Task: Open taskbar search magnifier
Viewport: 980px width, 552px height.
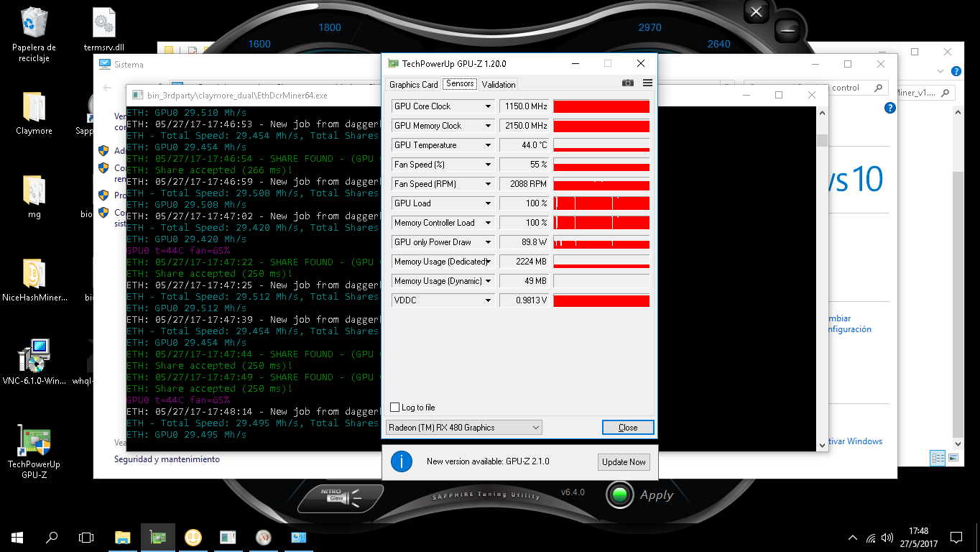Action: [x=52, y=537]
